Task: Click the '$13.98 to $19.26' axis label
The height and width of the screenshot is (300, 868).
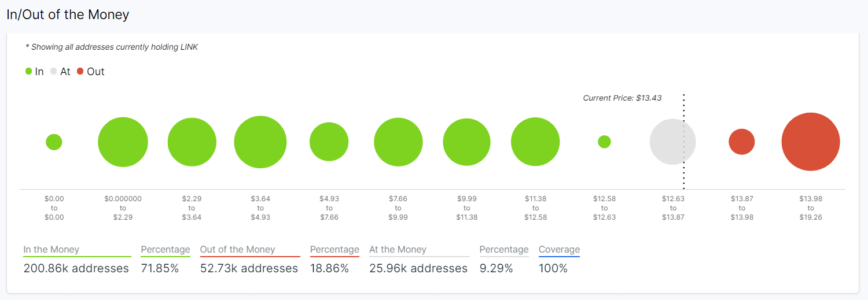Action: (x=811, y=208)
